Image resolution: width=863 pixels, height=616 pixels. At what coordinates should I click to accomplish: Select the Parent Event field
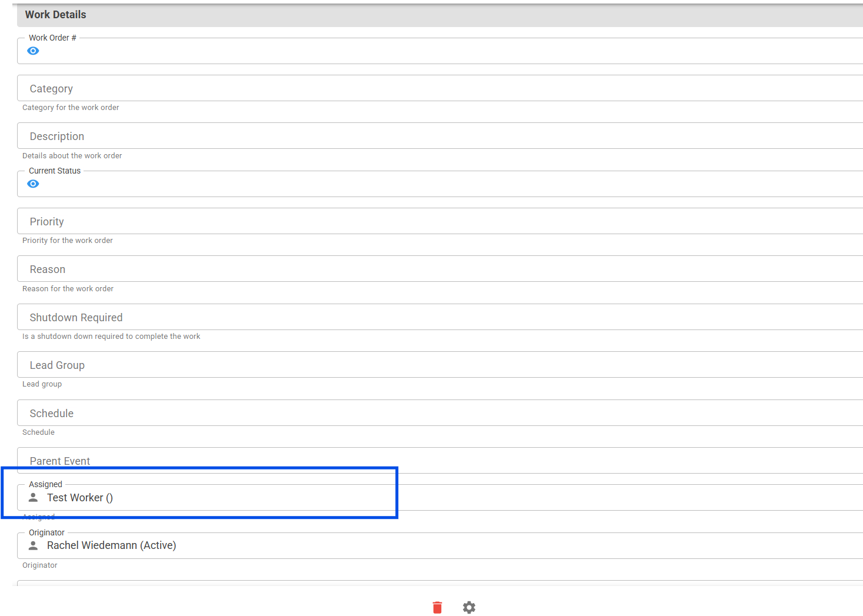click(440, 461)
